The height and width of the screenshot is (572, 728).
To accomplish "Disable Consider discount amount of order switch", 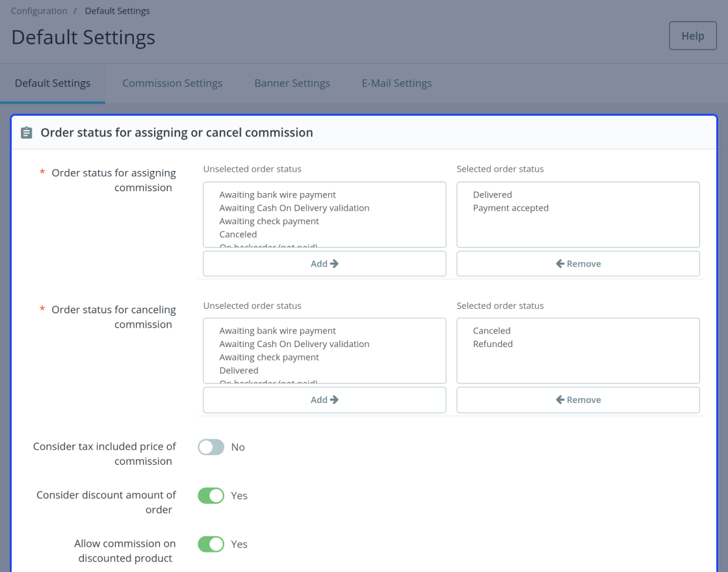I will [x=211, y=495].
